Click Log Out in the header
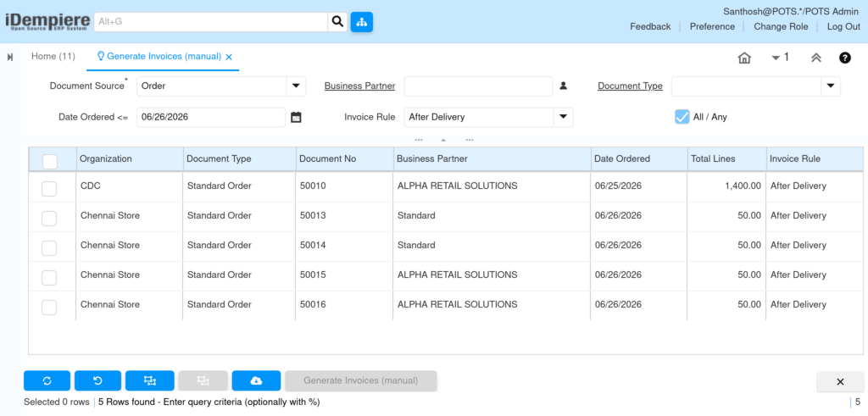This screenshot has width=868, height=416. click(x=843, y=26)
